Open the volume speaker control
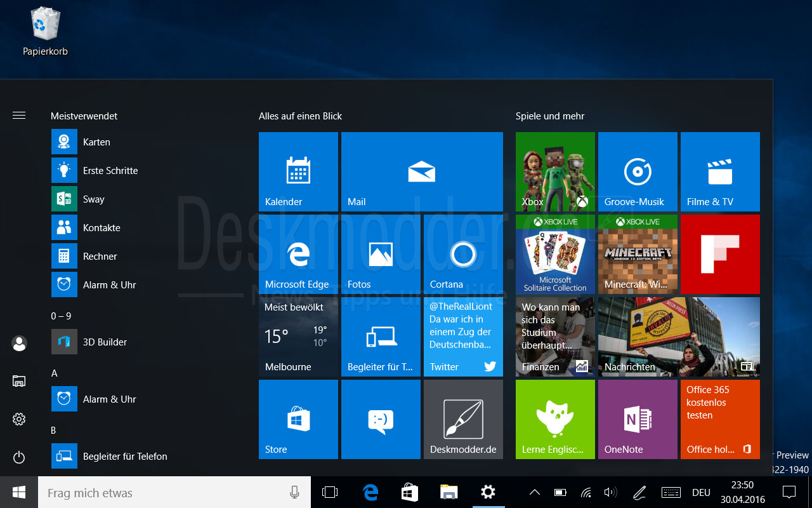 point(610,492)
